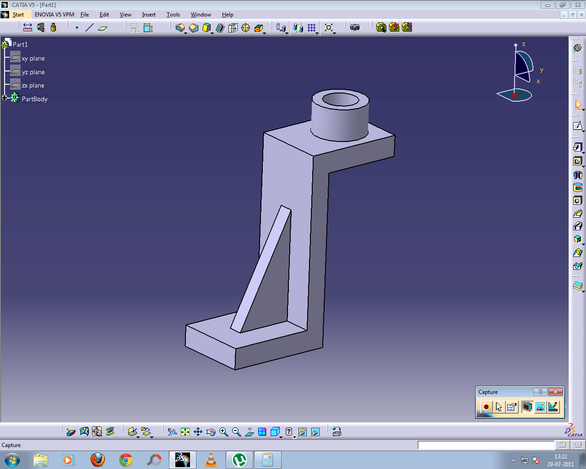
Task: Select the Groove tool
Action: click(x=577, y=188)
